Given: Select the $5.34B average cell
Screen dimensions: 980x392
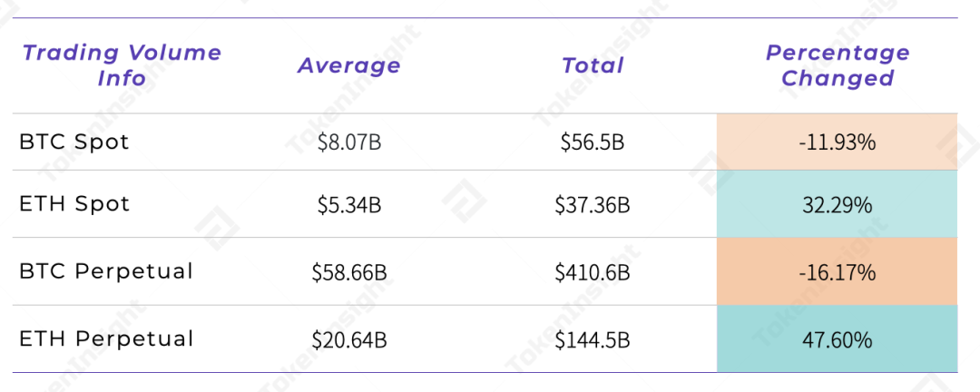Looking at the screenshot, I should tap(348, 205).
